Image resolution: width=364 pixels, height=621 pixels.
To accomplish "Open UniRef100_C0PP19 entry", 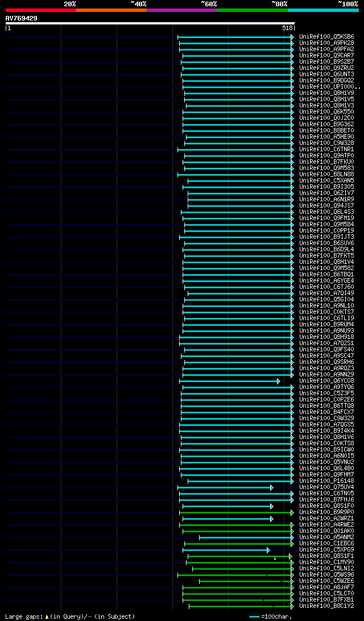I will [x=327, y=230].
